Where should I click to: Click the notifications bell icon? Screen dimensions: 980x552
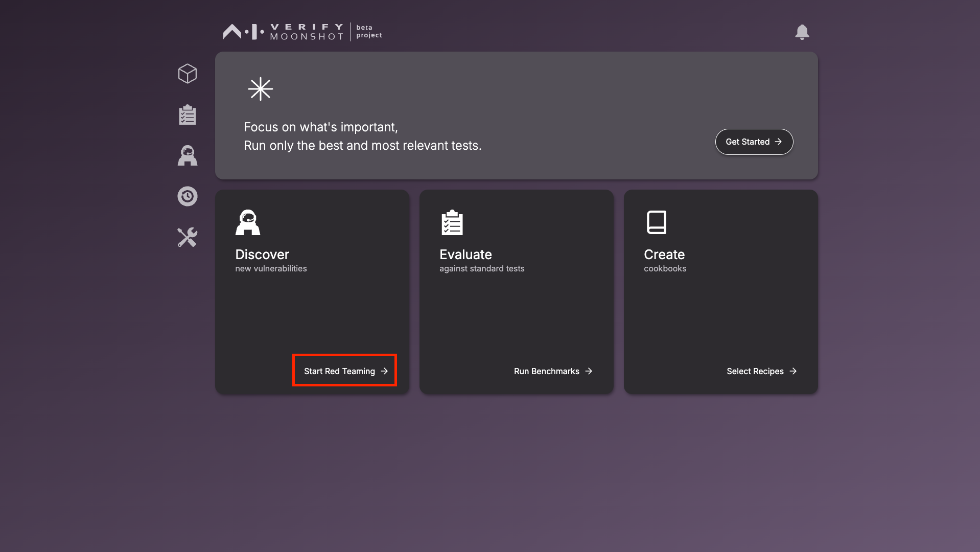pyautogui.click(x=802, y=32)
